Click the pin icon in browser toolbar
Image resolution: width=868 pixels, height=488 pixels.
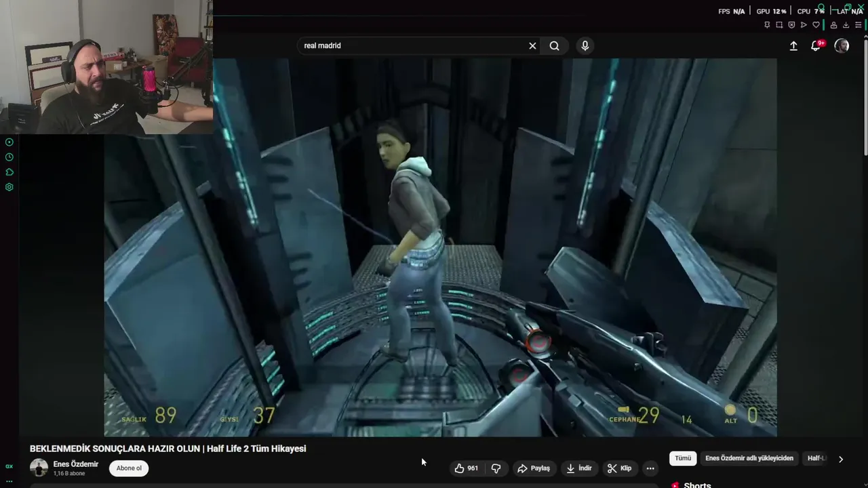[x=767, y=25]
